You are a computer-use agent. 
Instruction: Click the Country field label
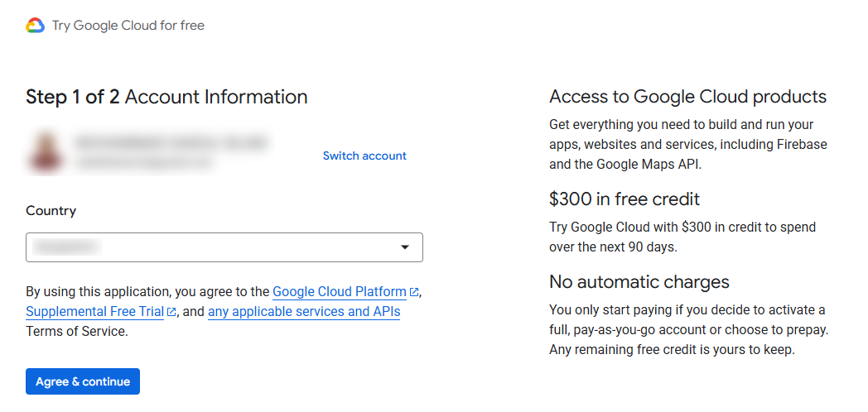51,211
